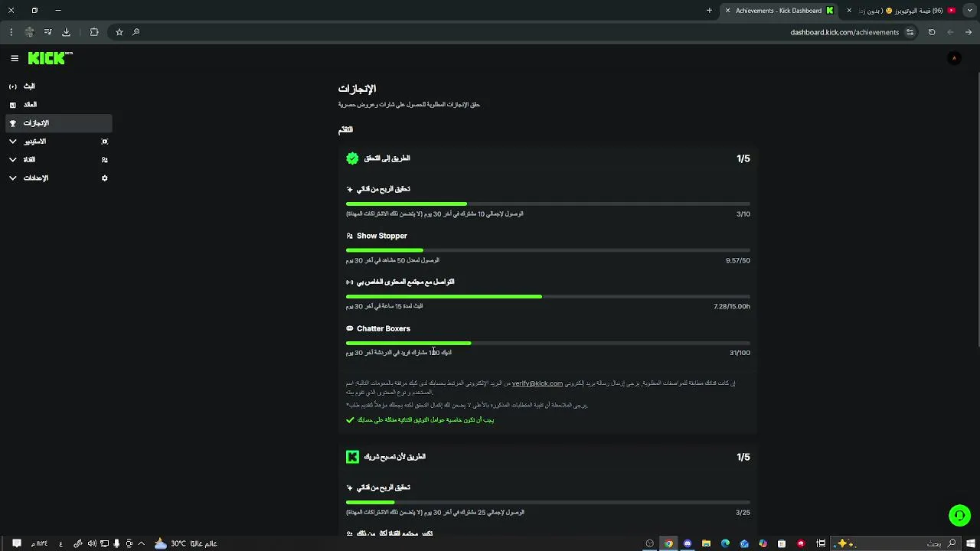980x551 pixels.
Task: Click the 7.28/15.00h streaming value
Action: (732, 306)
